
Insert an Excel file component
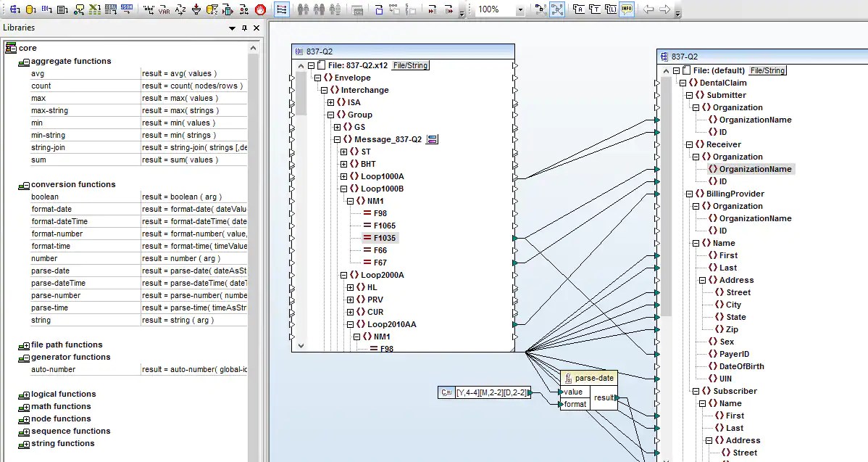tap(94, 9)
